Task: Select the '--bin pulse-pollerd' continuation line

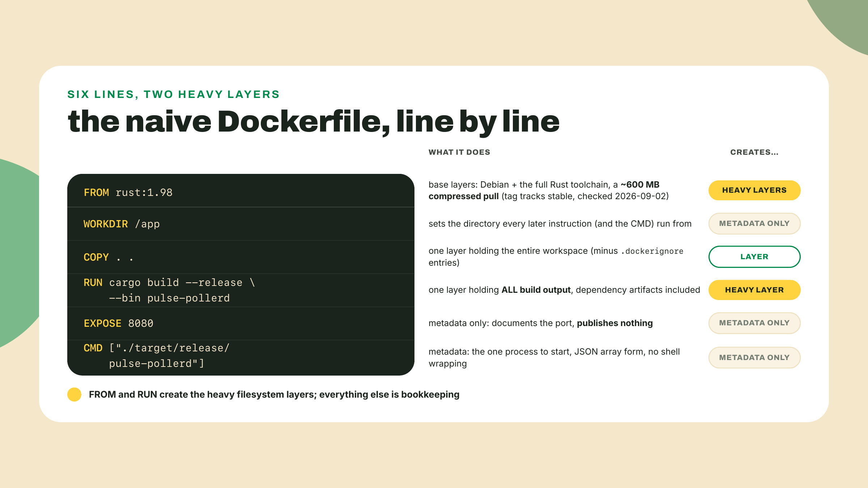Action: [x=169, y=298]
